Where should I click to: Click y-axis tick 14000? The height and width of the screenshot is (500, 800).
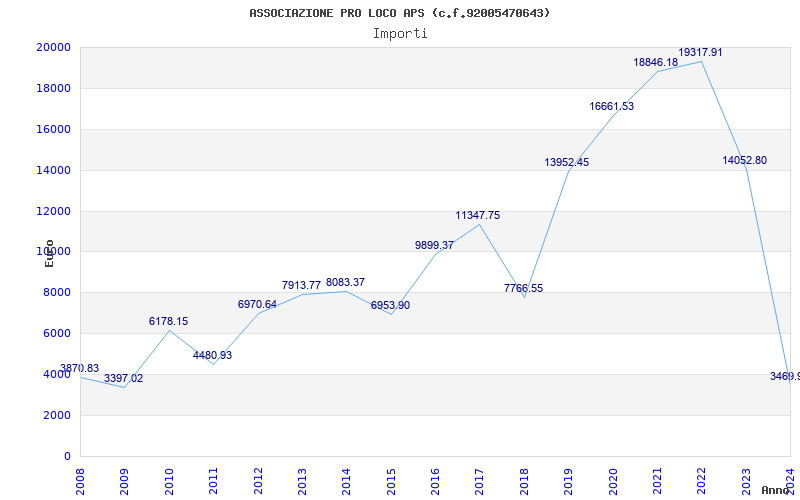pos(54,170)
